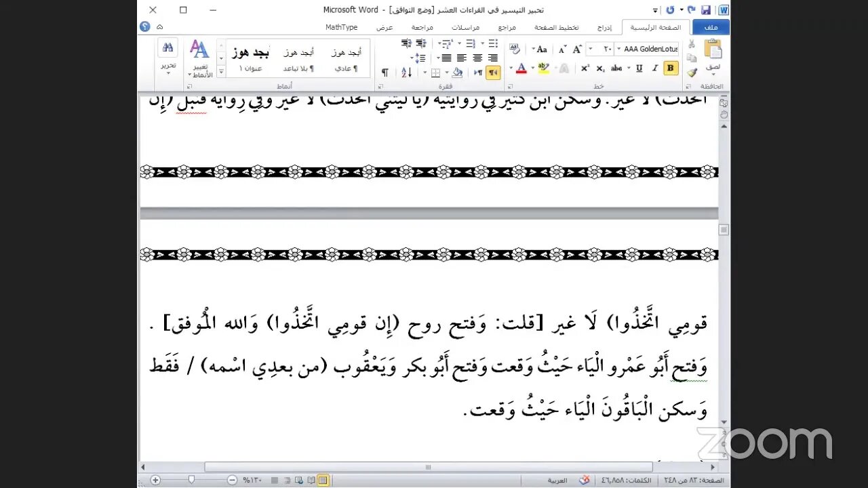Image resolution: width=868 pixels, height=488 pixels.
Task: Toggle right-to-left text direction
Action: click(x=493, y=73)
